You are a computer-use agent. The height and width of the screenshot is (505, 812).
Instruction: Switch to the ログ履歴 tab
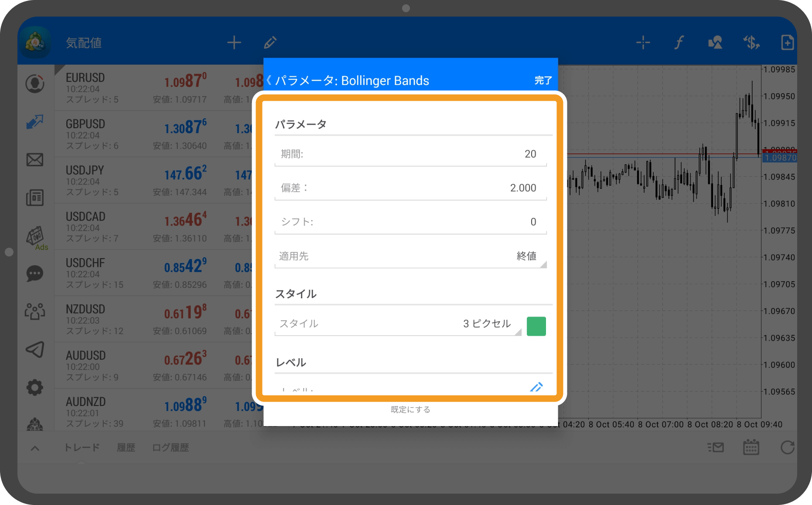(171, 447)
